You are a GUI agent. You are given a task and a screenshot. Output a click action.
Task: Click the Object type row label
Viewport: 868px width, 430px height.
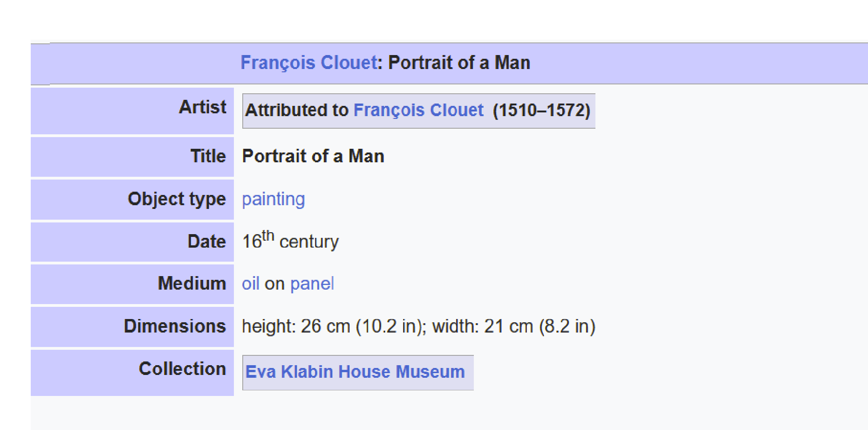click(177, 199)
